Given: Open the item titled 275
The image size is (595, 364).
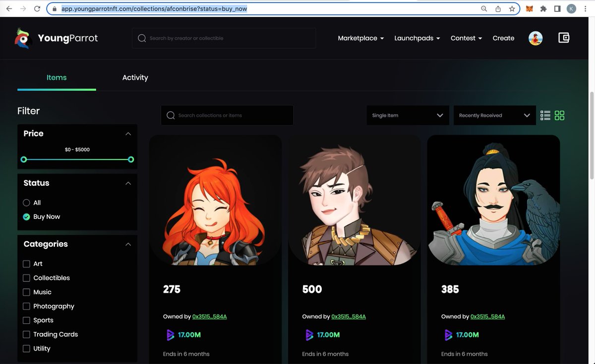Looking at the screenshot, I should coord(172,289).
